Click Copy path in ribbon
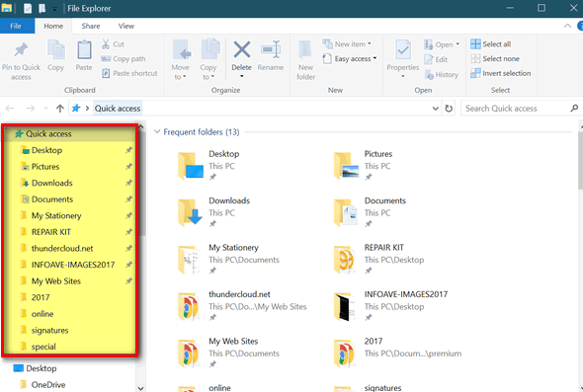The width and height of the screenshot is (583, 392). tap(124, 58)
